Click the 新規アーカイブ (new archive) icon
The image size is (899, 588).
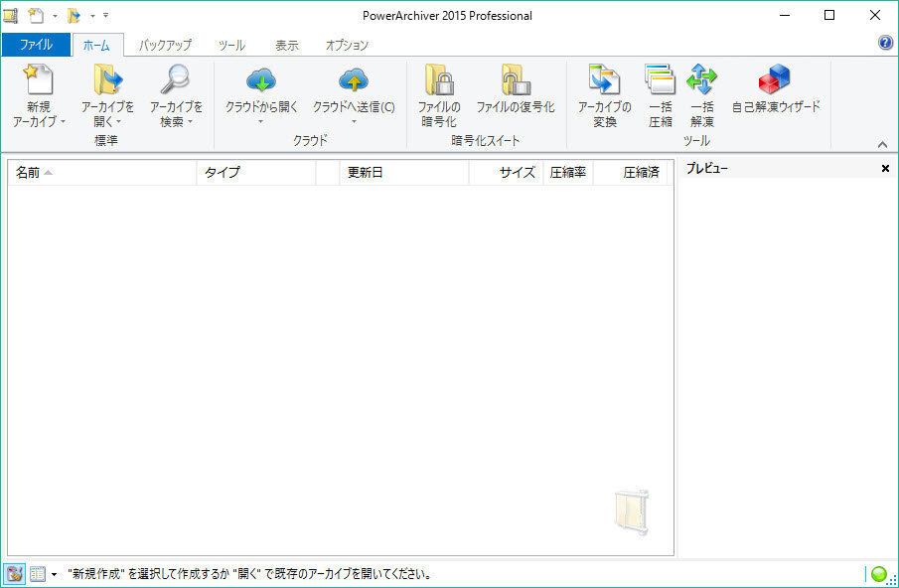(39, 79)
